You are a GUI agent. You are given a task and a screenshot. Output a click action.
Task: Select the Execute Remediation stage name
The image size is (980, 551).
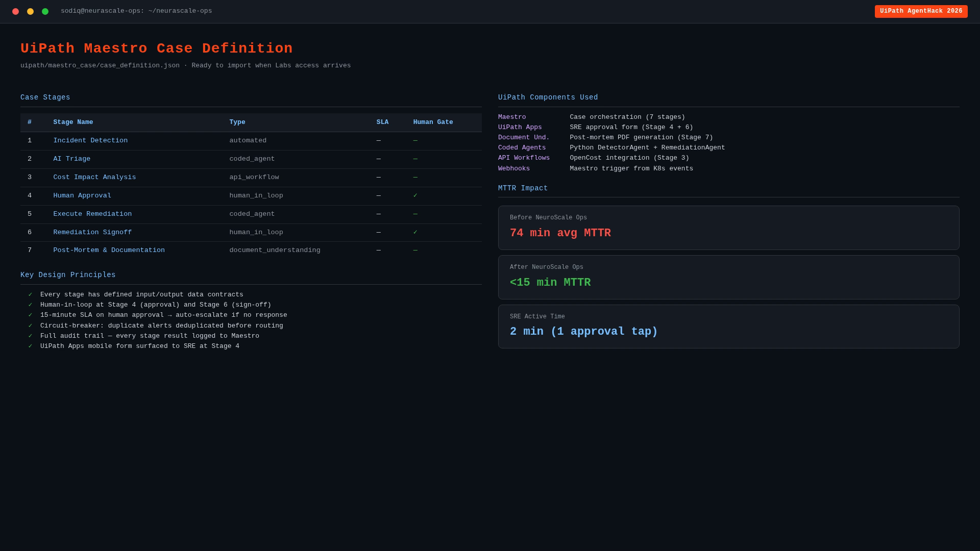[92, 214]
